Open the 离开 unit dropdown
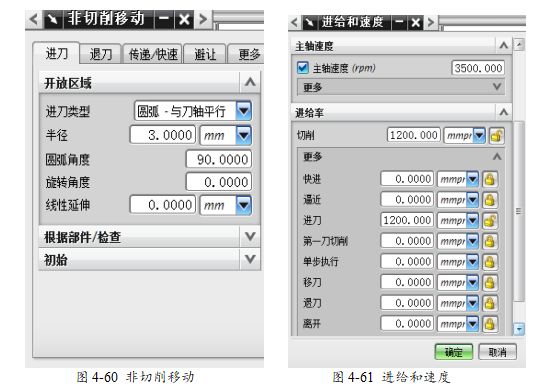The image size is (537, 387). (472, 324)
